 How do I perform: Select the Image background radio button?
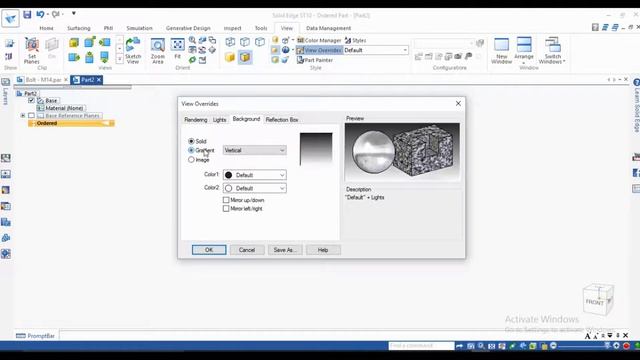pos(191,160)
